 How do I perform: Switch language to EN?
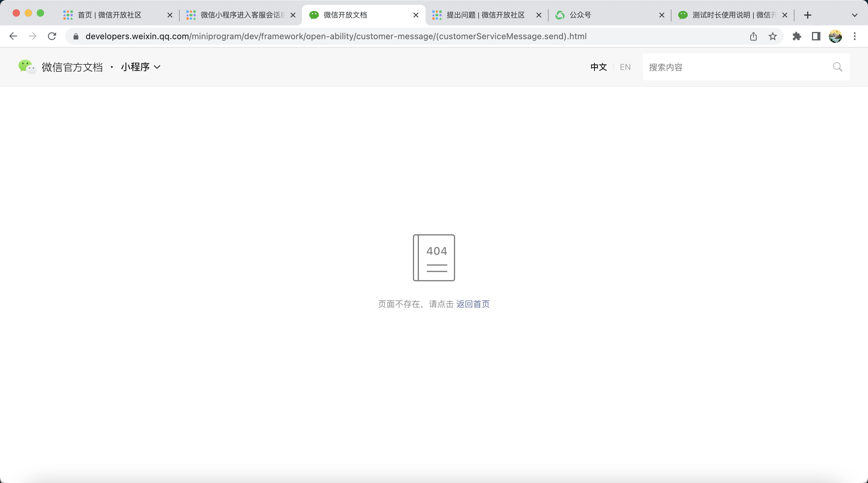625,67
